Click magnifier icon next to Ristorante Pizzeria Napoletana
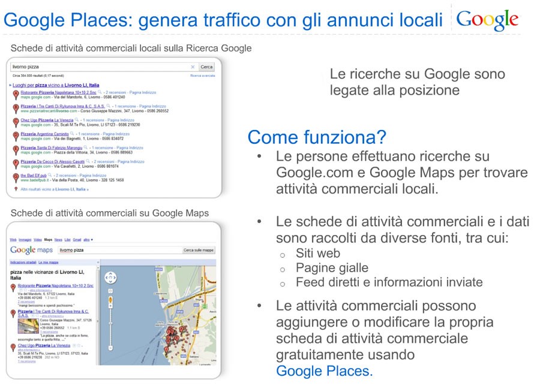Screen dimensions: 540x392 point(100,92)
